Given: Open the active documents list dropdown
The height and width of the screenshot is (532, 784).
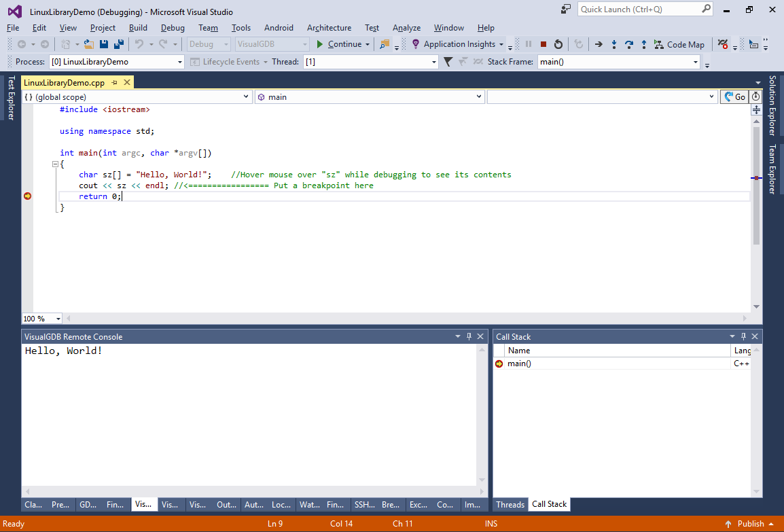Looking at the screenshot, I should (758, 82).
